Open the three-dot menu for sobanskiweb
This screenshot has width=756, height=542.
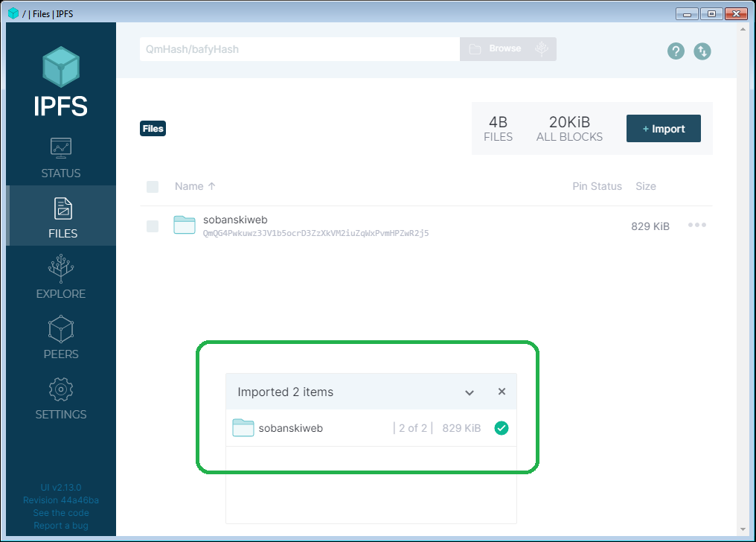(697, 225)
